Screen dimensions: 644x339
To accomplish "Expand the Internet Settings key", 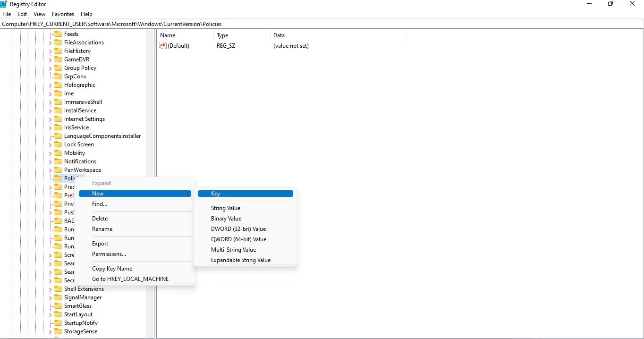I will (50, 119).
